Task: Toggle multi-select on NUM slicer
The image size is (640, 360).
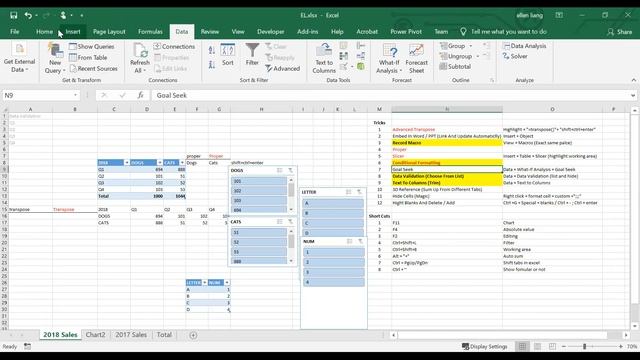Action: [349, 242]
